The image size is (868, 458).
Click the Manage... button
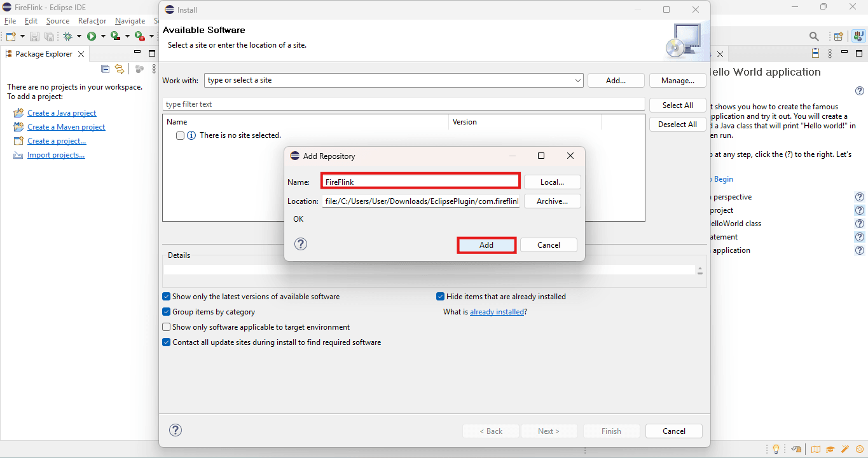tap(678, 81)
